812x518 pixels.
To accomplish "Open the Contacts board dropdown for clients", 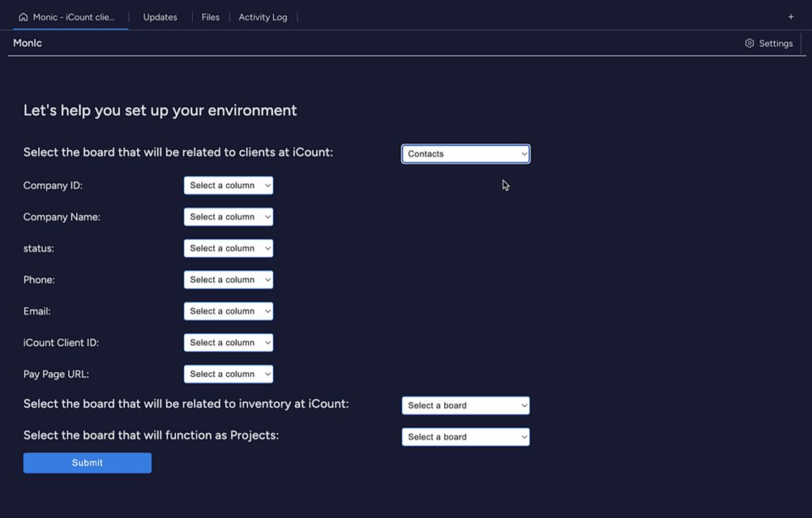I will click(465, 154).
